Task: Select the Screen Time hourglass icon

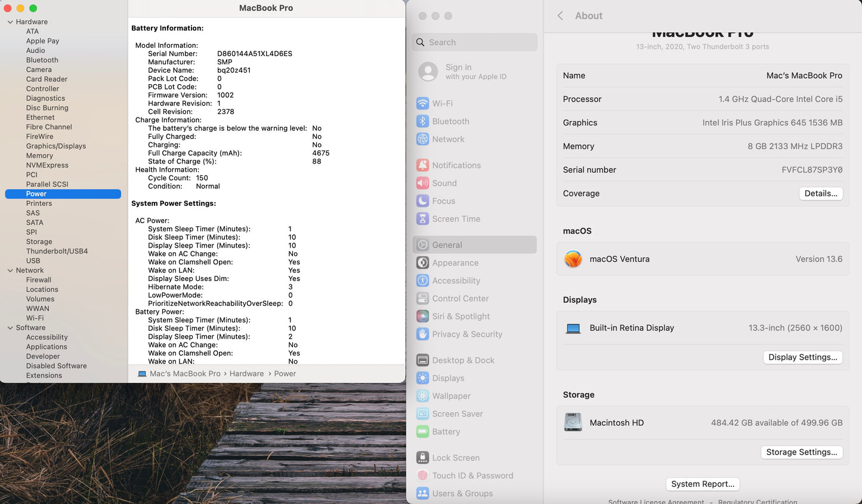Action: [422, 219]
